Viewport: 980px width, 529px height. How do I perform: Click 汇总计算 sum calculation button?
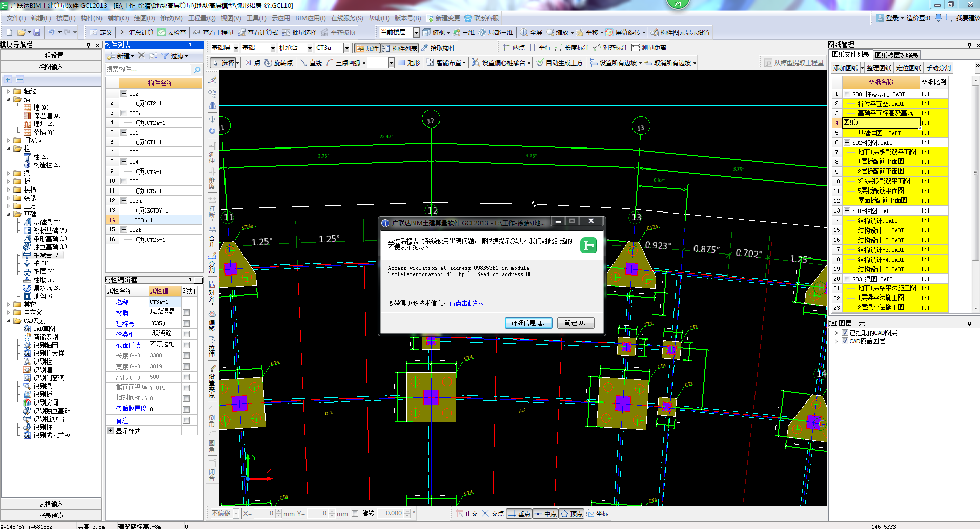(x=136, y=32)
